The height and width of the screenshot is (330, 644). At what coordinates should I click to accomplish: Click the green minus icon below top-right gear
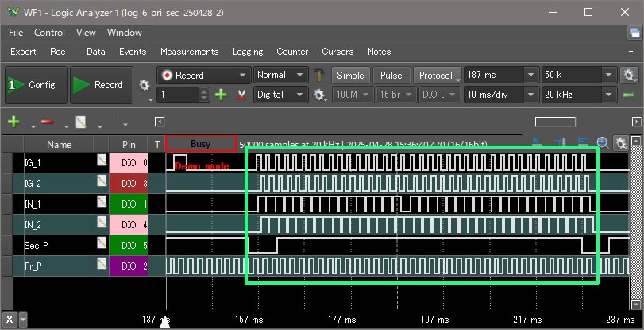pyautogui.click(x=628, y=95)
